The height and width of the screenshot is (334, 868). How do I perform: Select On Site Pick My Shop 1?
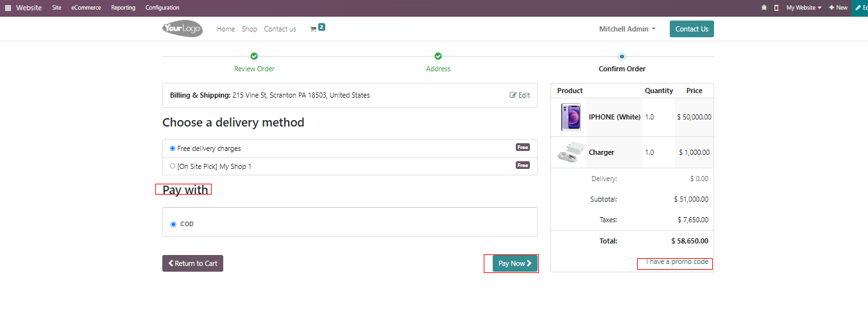coord(173,166)
